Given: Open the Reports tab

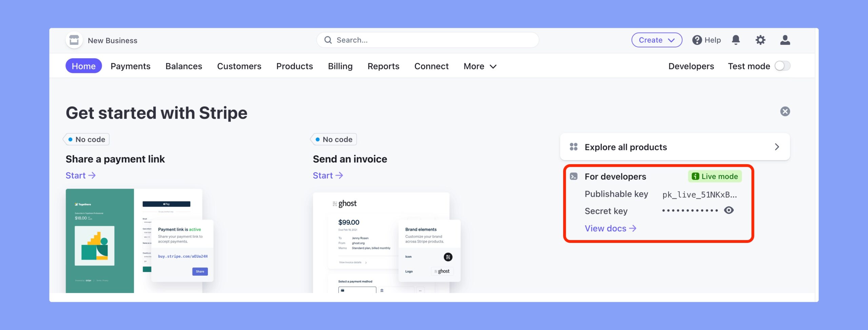Looking at the screenshot, I should click(383, 66).
